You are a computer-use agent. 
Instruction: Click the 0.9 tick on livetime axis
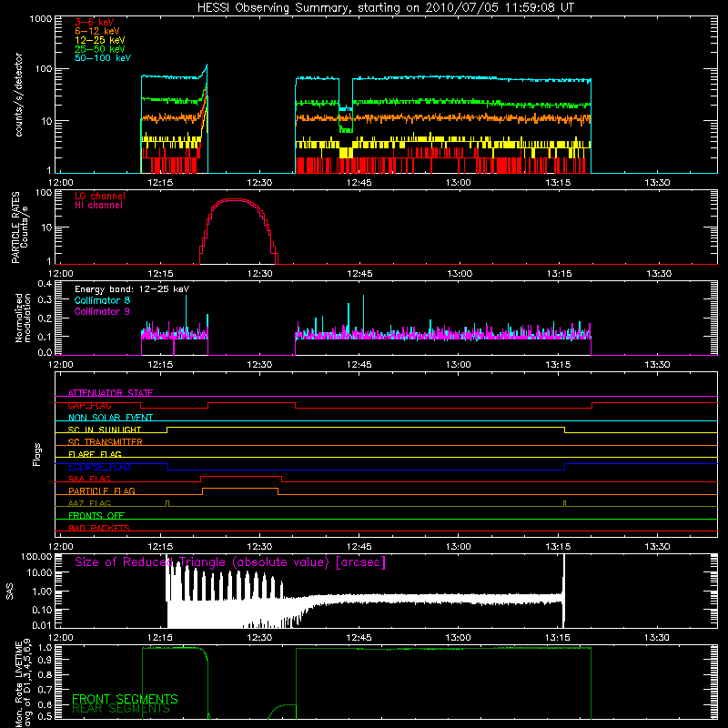pos(45,660)
